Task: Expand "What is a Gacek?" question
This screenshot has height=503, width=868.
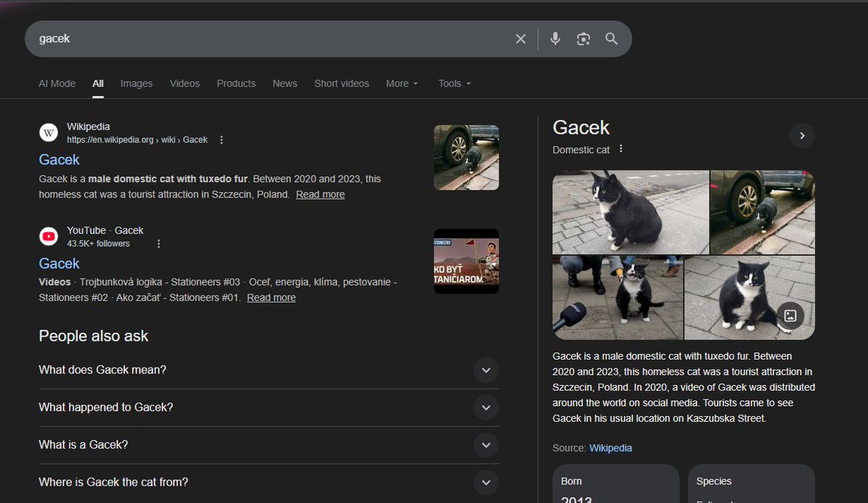Action: tap(268, 445)
